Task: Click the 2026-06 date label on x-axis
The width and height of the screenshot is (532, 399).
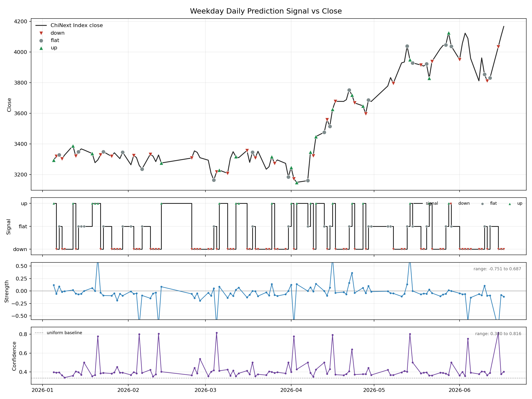Action: click(x=460, y=390)
